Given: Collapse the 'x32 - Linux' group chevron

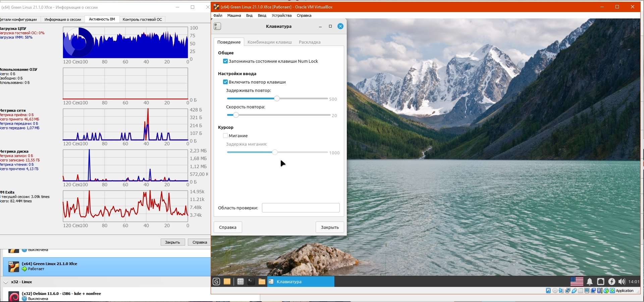Looking at the screenshot, I should pyautogui.click(x=6, y=282).
